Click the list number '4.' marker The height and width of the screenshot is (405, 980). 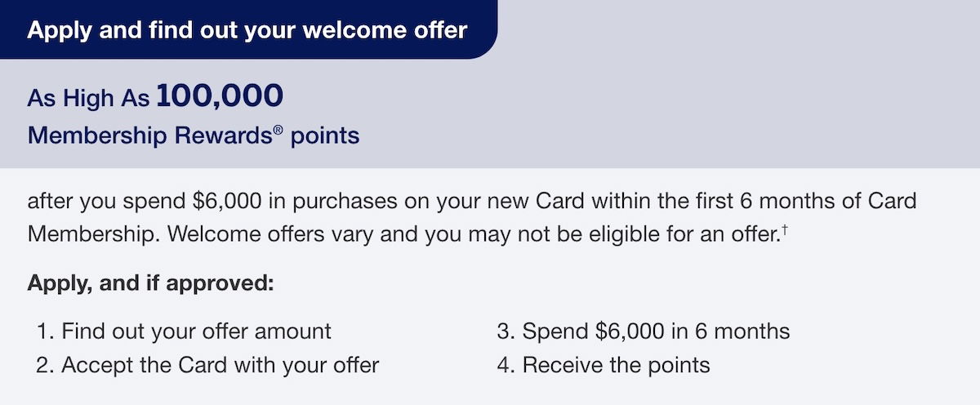click(506, 365)
